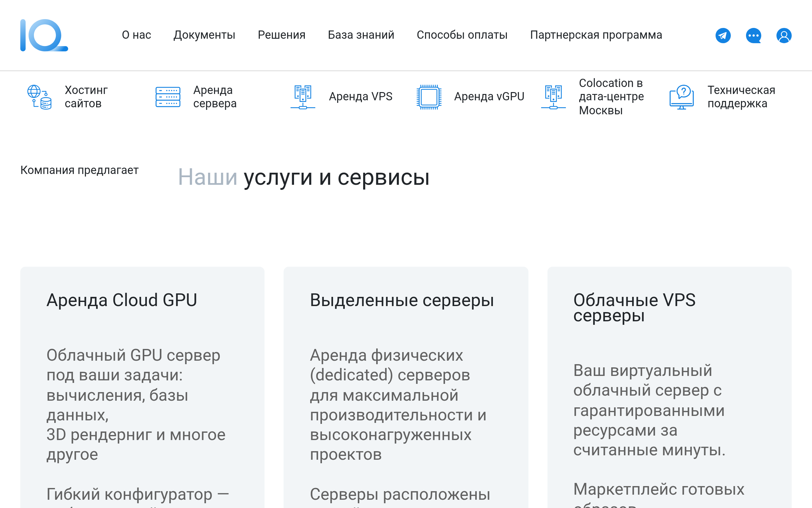Click the Серверы расположены text line

pyautogui.click(x=400, y=494)
